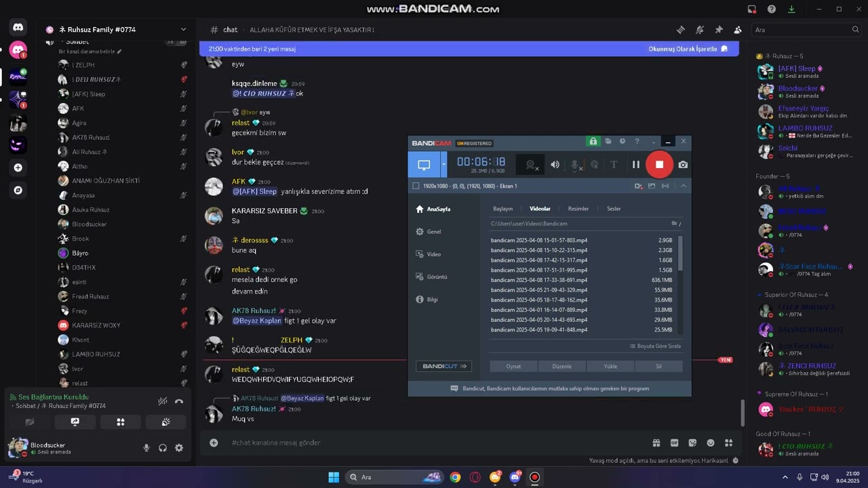Open folder icon beside Bandicam videos path

click(674, 224)
